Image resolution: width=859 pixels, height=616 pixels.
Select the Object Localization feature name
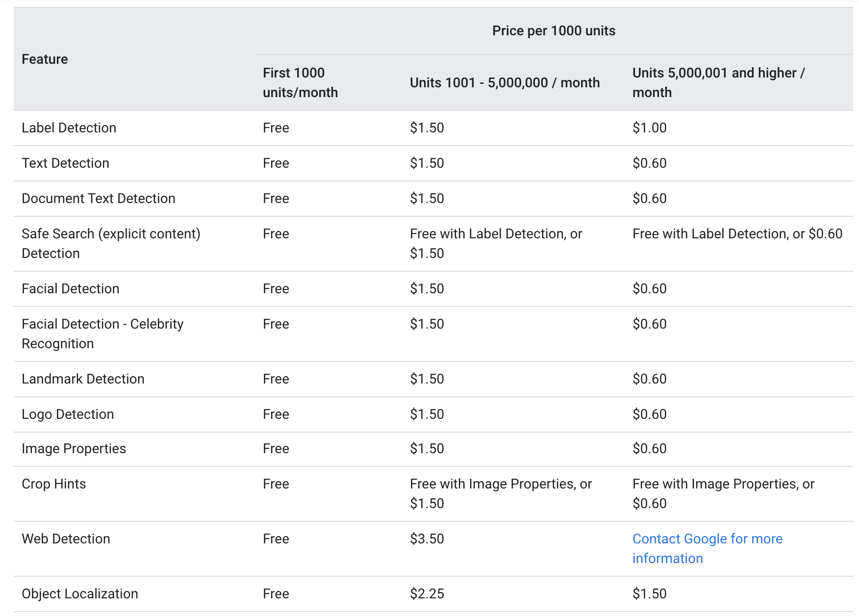pos(79,593)
